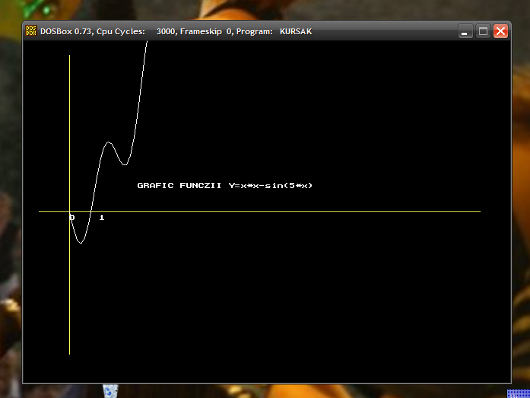530x398 pixels.
Task: Click the 1 label on the X axis
Action: [x=102, y=217]
